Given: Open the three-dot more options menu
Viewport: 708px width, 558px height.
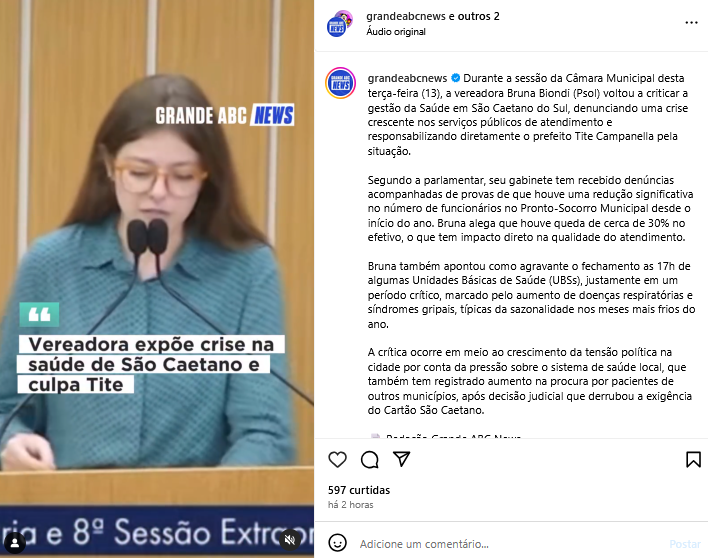Looking at the screenshot, I should tap(691, 23).
